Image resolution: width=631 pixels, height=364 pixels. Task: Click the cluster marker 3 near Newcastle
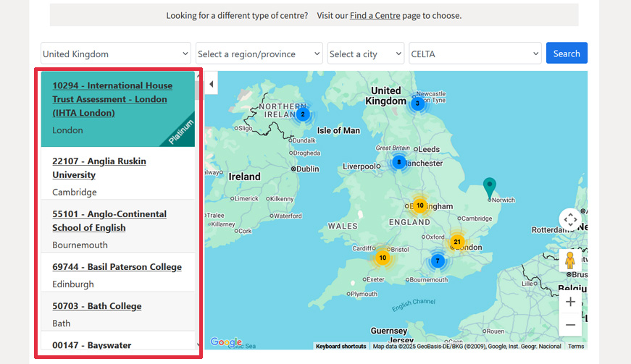click(x=417, y=103)
